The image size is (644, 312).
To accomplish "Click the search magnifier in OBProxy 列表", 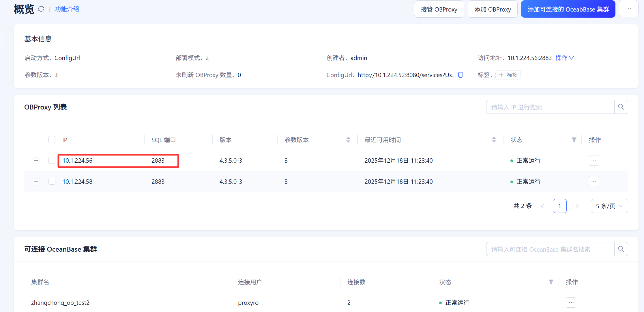I will [621, 107].
